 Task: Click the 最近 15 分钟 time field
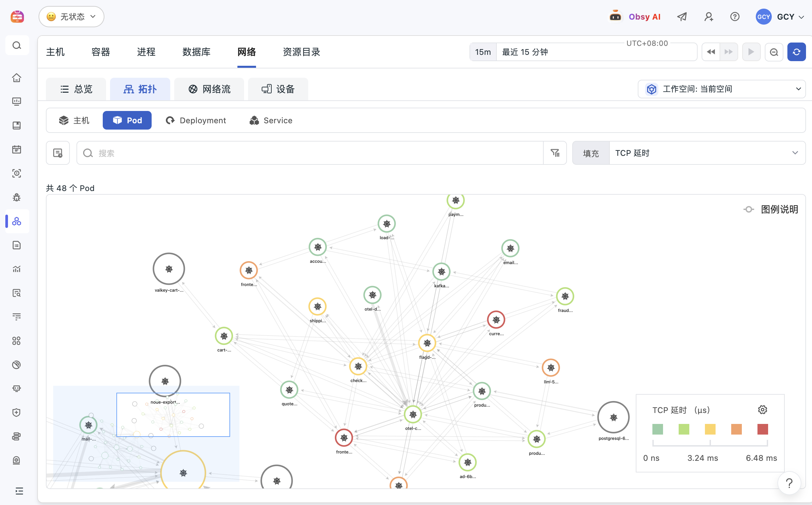click(x=597, y=52)
